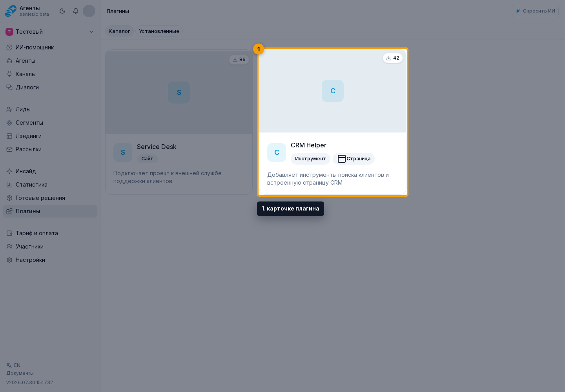Go to Диалоги section
The image size is (565, 392).
pyautogui.click(x=50, y=87)
